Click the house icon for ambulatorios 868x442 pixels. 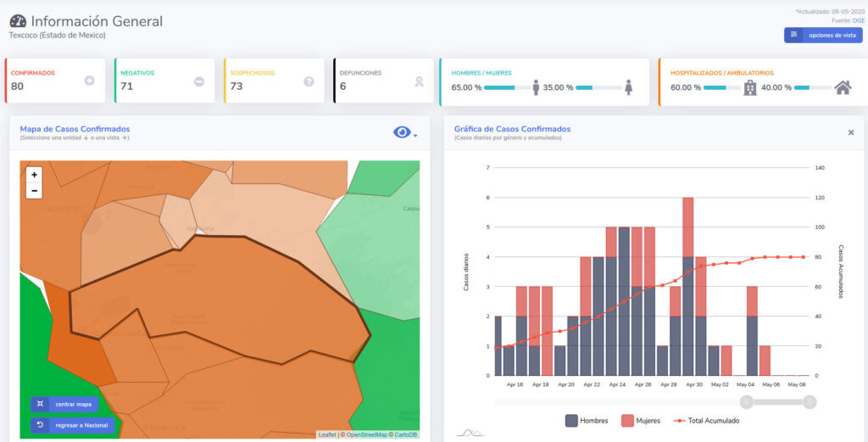coord(842,87)
